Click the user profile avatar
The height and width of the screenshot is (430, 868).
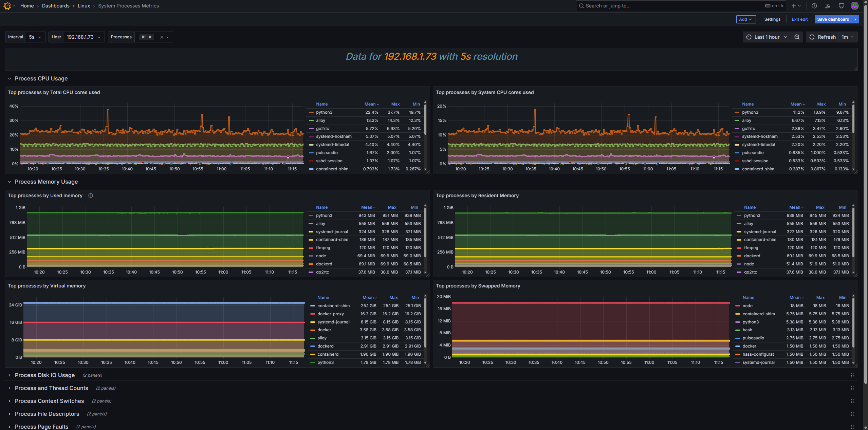coord(854,5)
